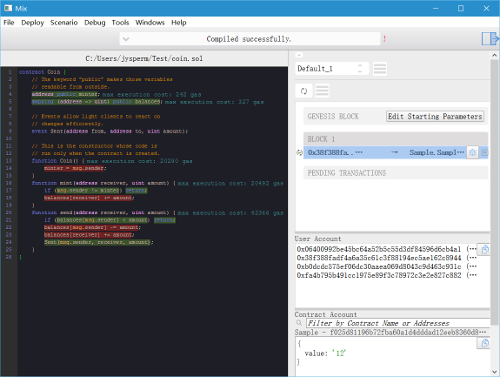Click the 'event Sent' line in editor

[110, 131]
